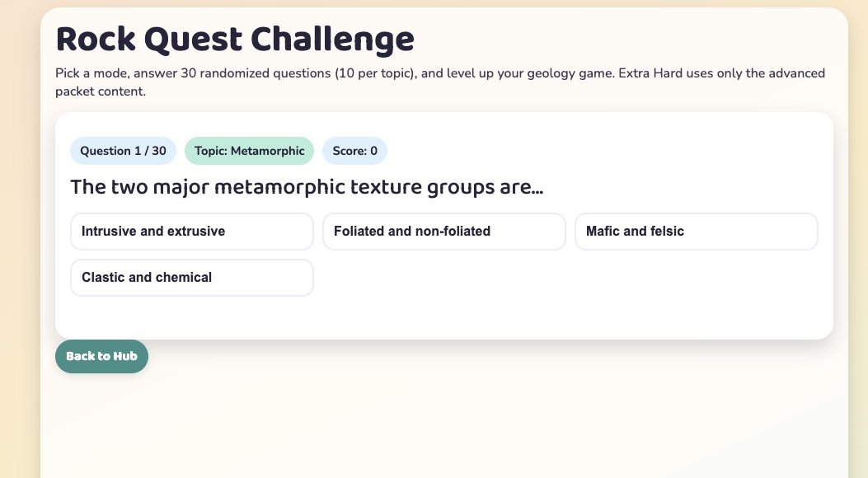Choose "Intrusive and extrusive" as your answer
The height and width of the screenshot is (478, 868).
pos(192,231)
